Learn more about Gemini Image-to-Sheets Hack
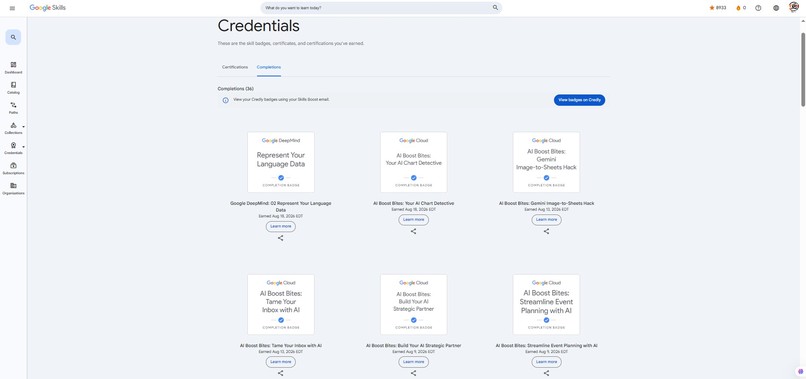This screenshot has width=806, height=379. [546, 220]
